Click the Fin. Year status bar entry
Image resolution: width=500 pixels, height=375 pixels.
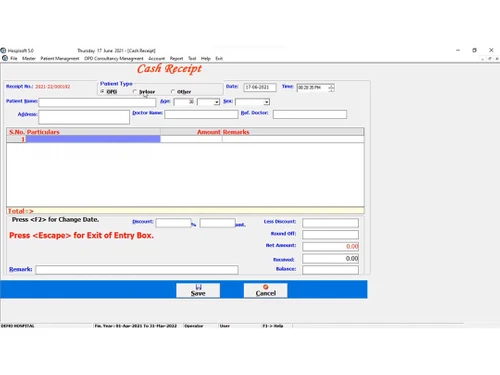click(136, 326)
